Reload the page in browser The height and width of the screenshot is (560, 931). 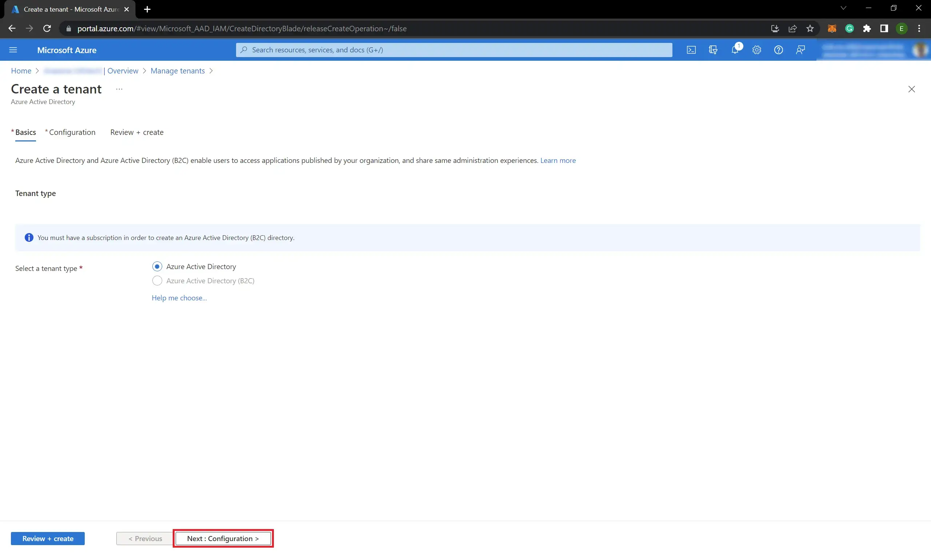tap(47, 29)
